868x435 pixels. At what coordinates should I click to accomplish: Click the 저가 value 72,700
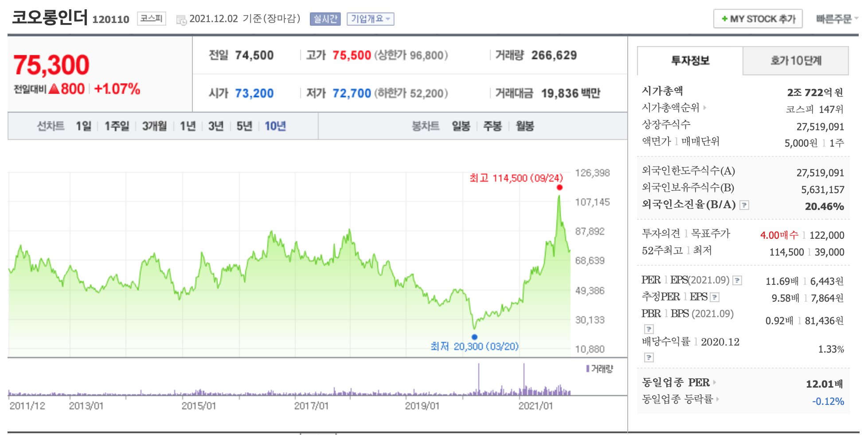point(352,93)
